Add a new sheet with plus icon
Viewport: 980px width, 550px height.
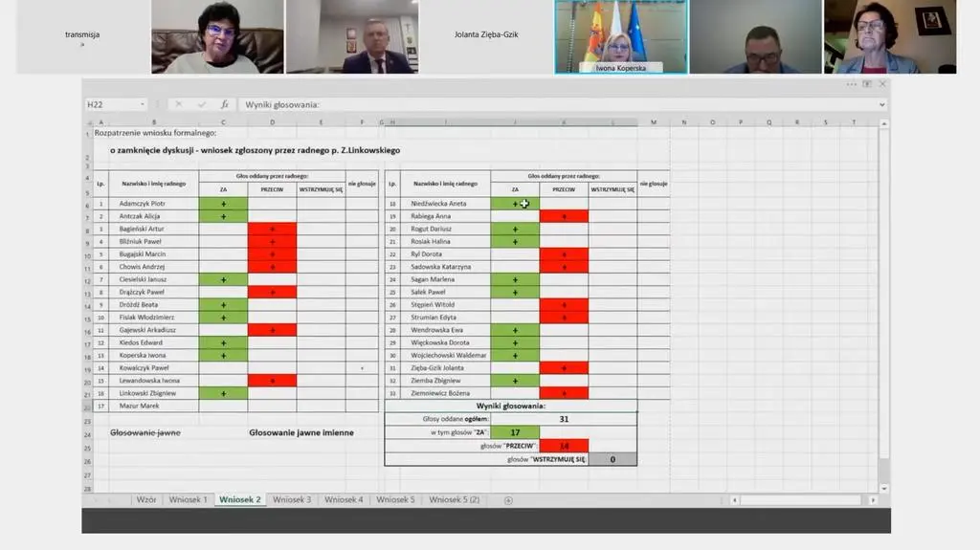[x=508, y=500]
